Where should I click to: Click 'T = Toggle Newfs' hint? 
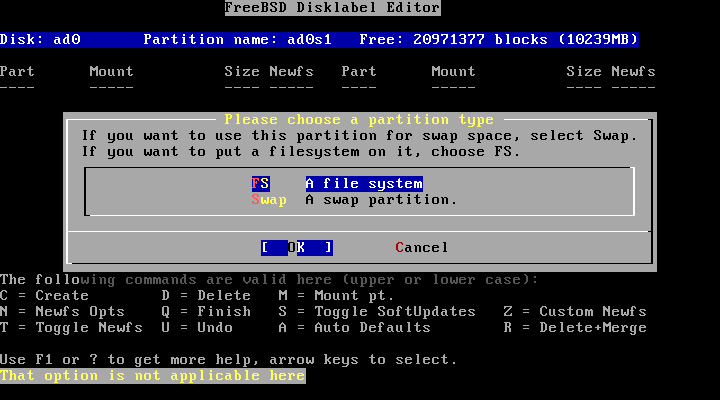click(x=71, y=328)
